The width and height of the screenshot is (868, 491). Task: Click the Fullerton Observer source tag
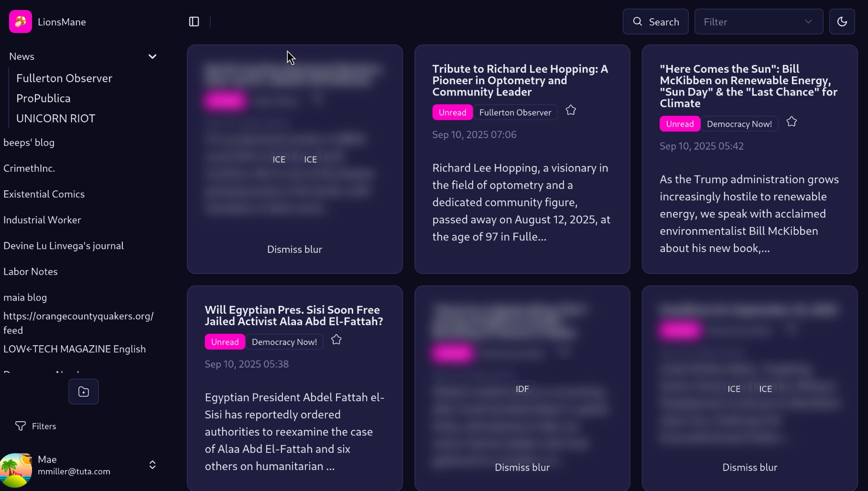click(515, 112)
